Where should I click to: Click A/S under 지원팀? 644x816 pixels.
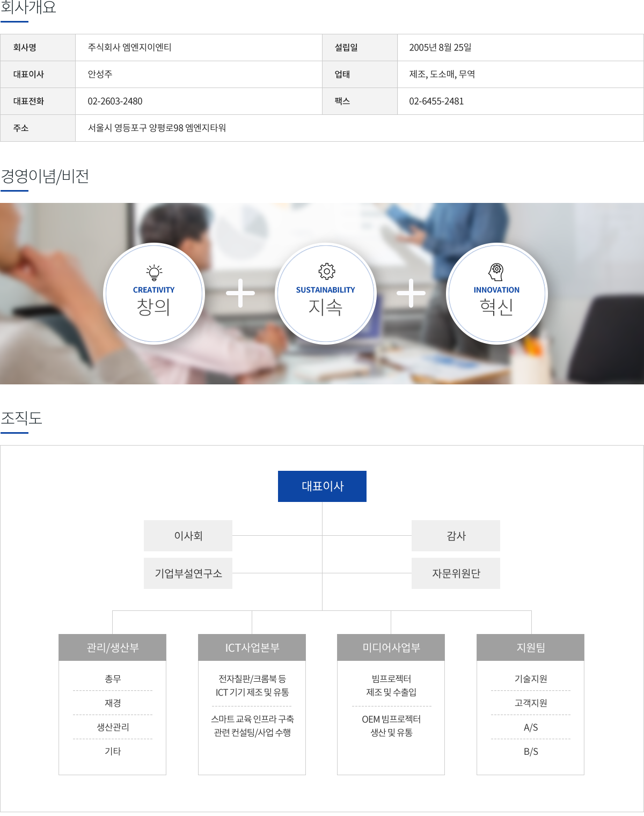[531, 727]
